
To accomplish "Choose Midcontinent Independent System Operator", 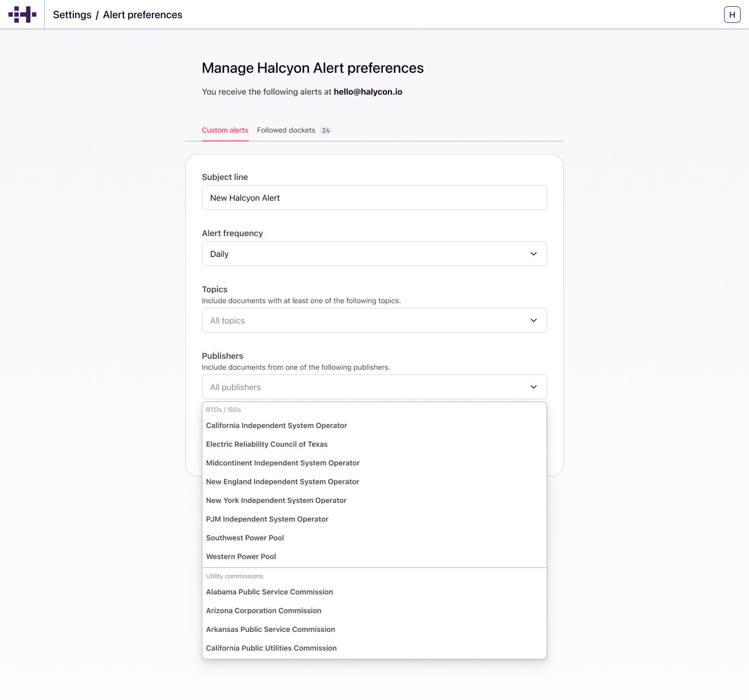I will 374,463.
